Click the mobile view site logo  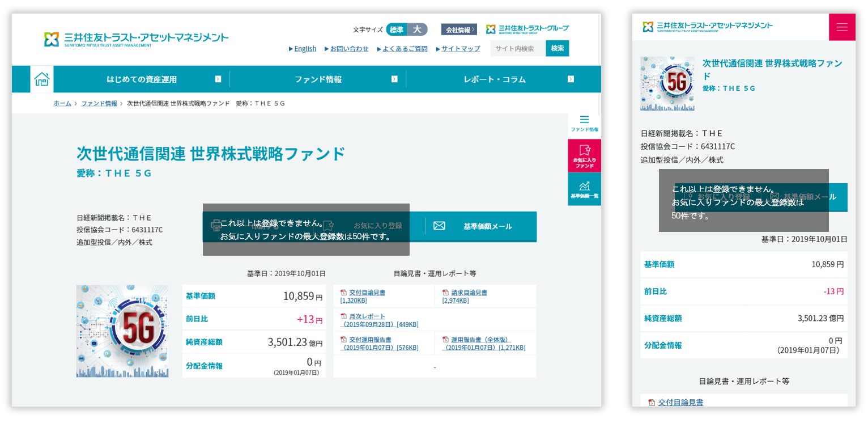click(708, 27)
